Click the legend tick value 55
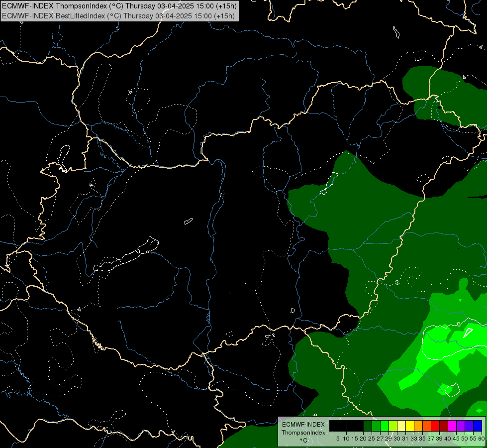This screenshot has height=448, width=487. [474, 439]
